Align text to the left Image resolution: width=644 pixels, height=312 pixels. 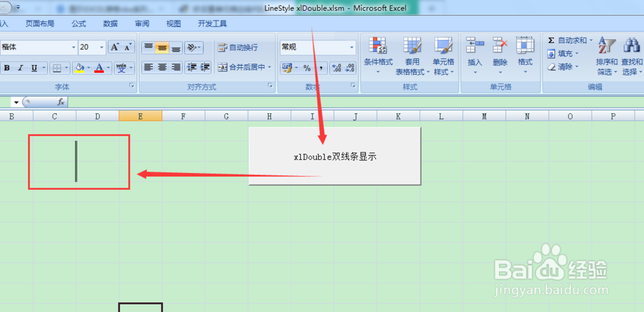[x=148, y=68]
